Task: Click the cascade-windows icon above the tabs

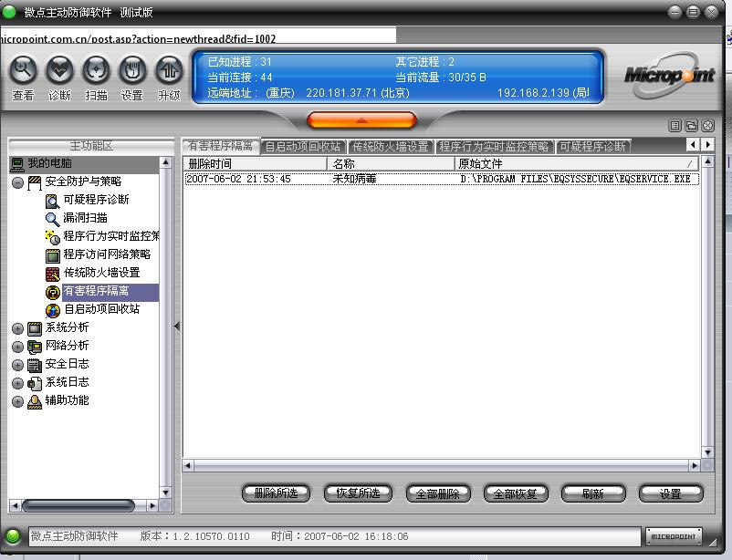Action: coord(692,125)
